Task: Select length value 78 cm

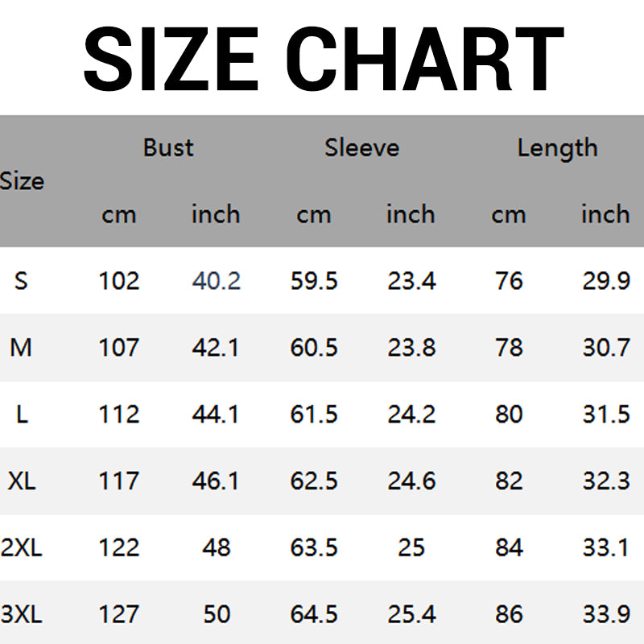Action: click(x=509, y=348)
